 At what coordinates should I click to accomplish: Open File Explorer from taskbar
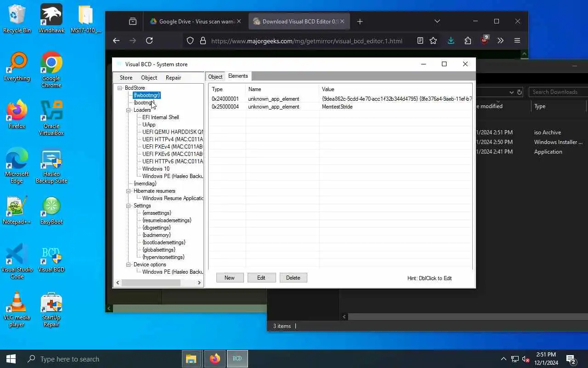tap(191, 359)
